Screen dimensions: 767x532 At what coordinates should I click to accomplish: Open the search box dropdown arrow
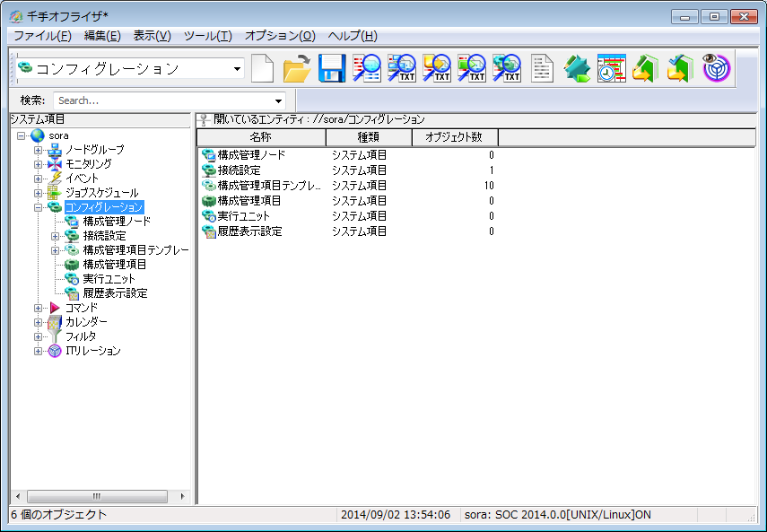pos(278,100)
